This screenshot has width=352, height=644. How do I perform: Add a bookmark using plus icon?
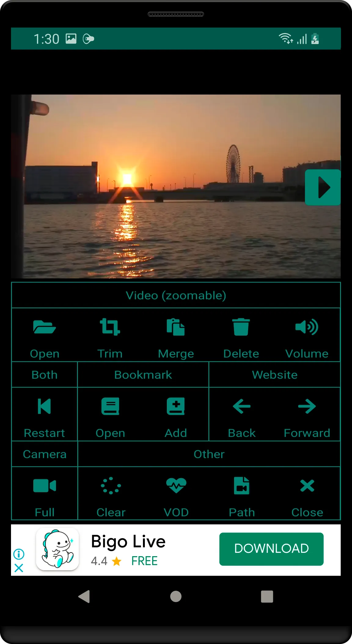coord(176,406)
